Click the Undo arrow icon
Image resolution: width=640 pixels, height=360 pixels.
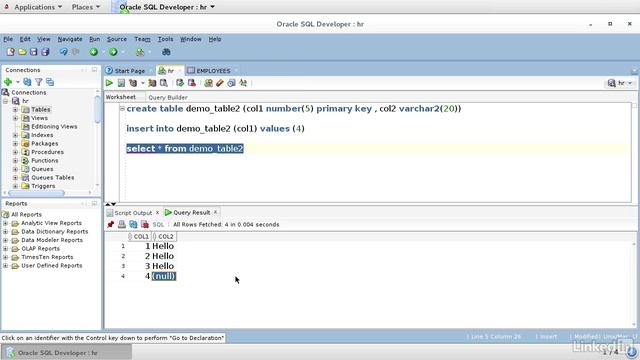(64, 52)
